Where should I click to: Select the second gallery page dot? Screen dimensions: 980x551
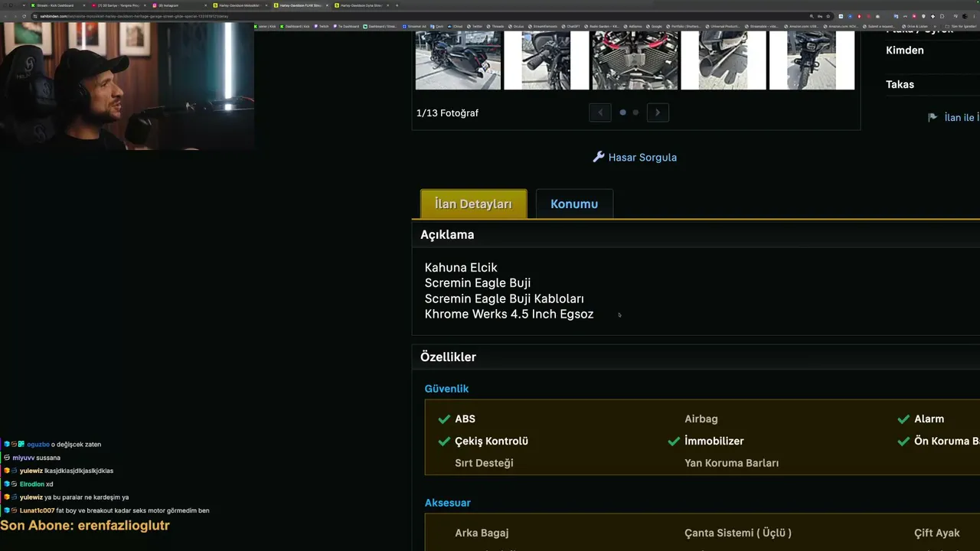pos(635,112)
